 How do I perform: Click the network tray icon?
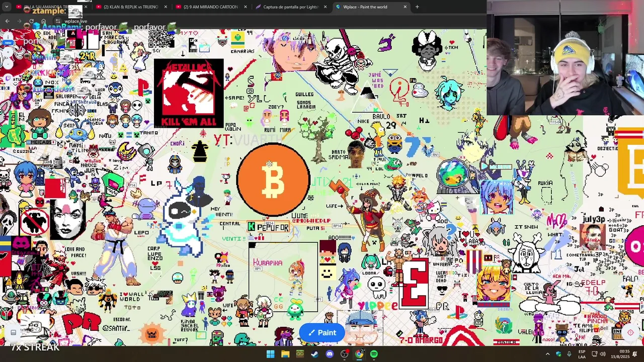tap(594, 354)
